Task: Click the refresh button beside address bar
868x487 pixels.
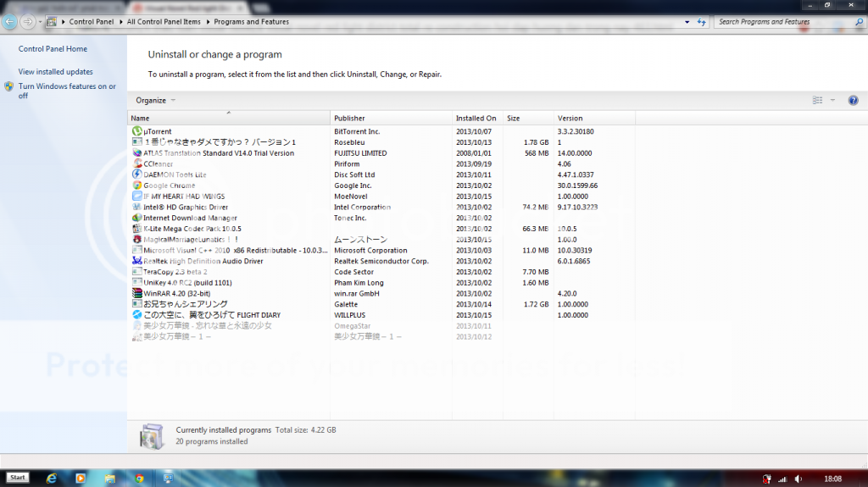Action: click(x=701, y=21)
